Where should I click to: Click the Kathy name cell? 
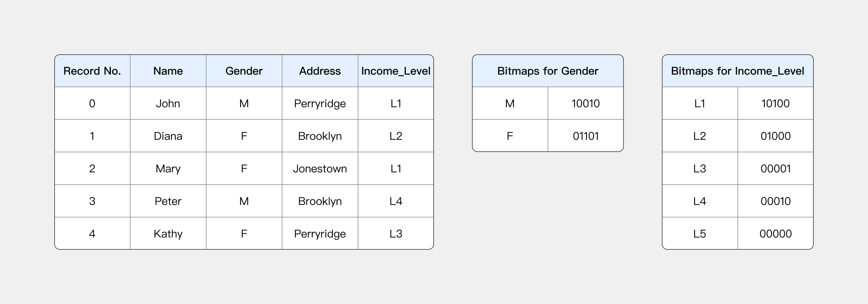coord(168,234)
